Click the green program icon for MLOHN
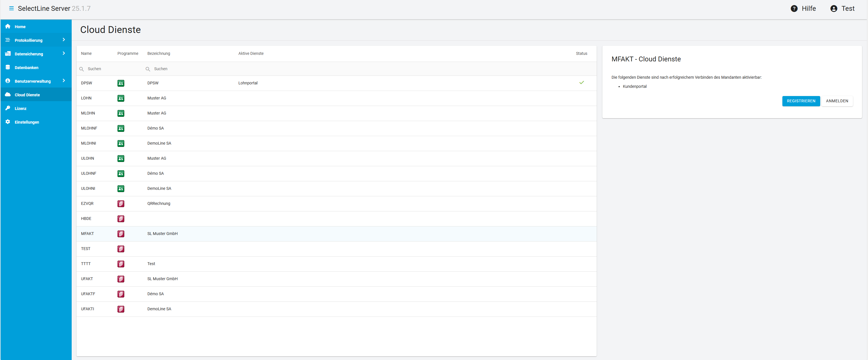 coord(121,113)
